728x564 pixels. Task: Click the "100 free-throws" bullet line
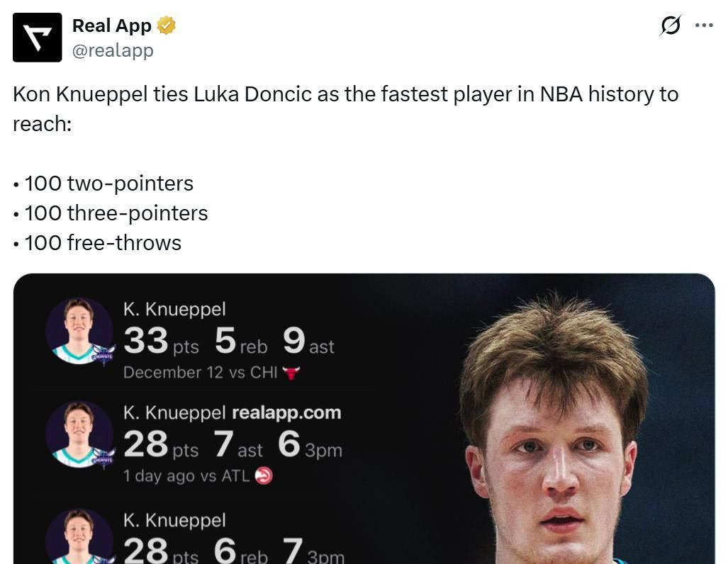click(103, 243)
